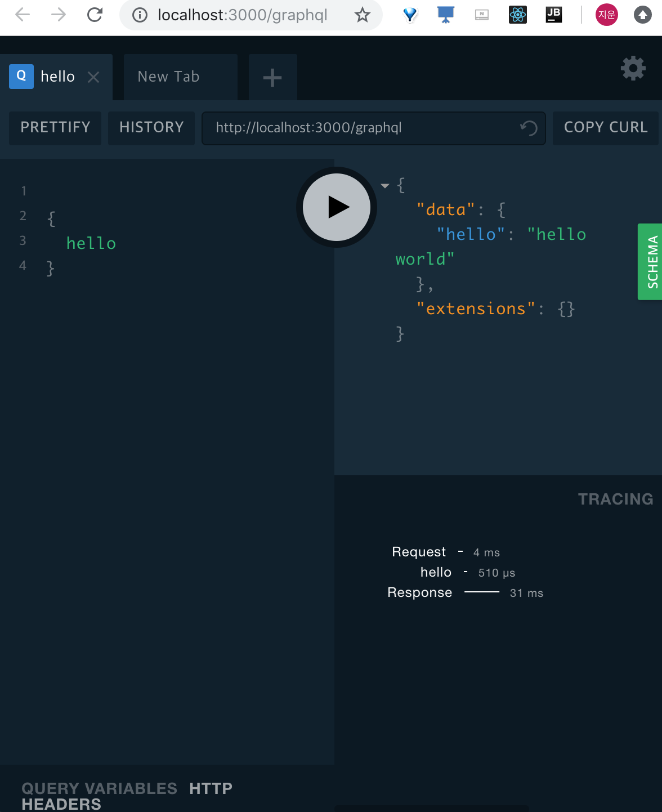662x812 pixels.
Task: Expand the TRACING panel
Action: point(615,499)
